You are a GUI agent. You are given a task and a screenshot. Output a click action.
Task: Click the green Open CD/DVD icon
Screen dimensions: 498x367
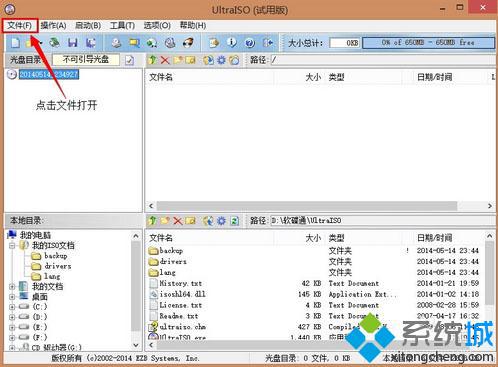click(x=54, y=43)
